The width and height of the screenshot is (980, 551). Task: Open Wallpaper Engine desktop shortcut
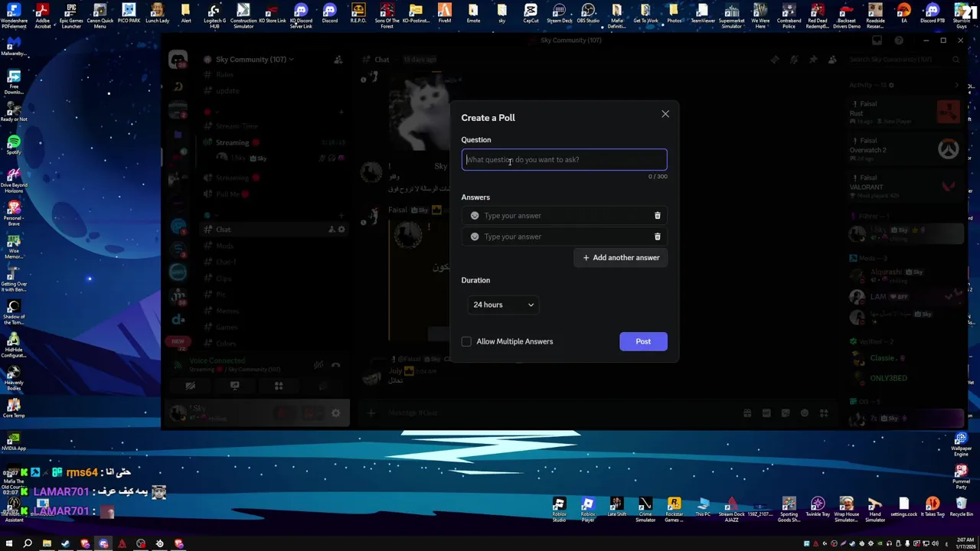pos(961,442)
